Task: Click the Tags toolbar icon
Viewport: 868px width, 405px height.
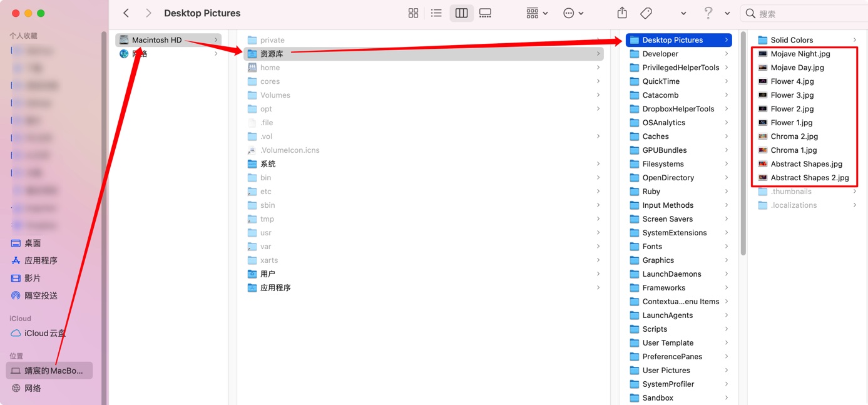Action: pyautogui.click(x=646, y=13)
